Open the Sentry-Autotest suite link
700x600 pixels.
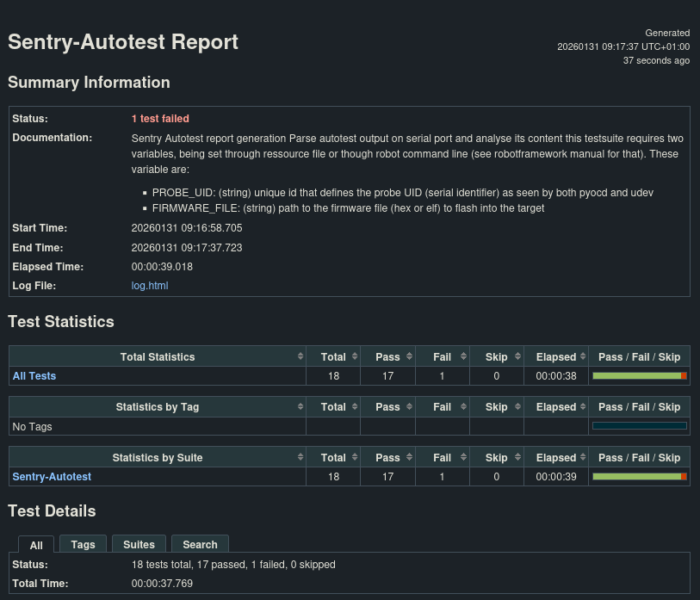(x=52, y=477)
